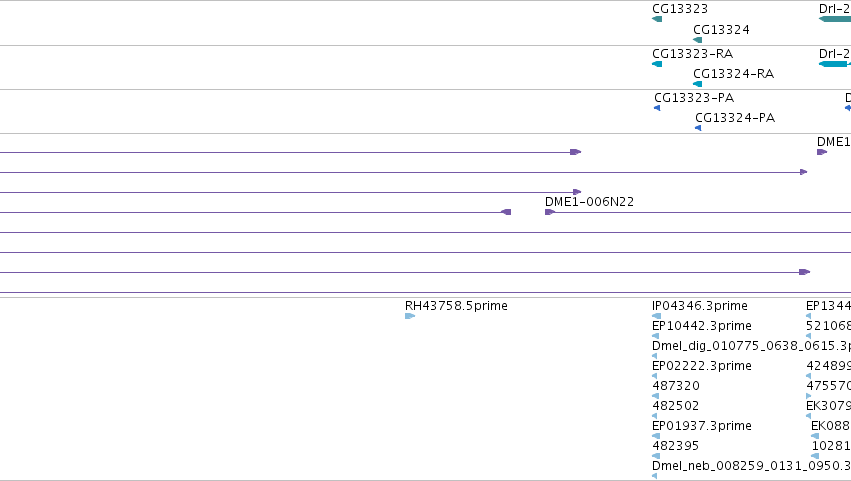Image resolution: width=851 pixels, height=481 pixels.
Task: Click the arrow glyph under CG13324-RA
Action: (697, 84)
